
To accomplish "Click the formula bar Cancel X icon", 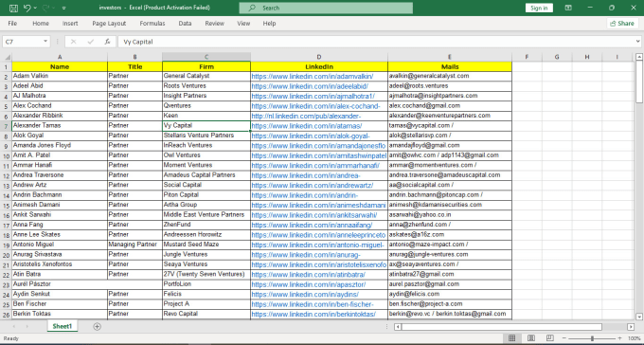I will click(74, 42).
